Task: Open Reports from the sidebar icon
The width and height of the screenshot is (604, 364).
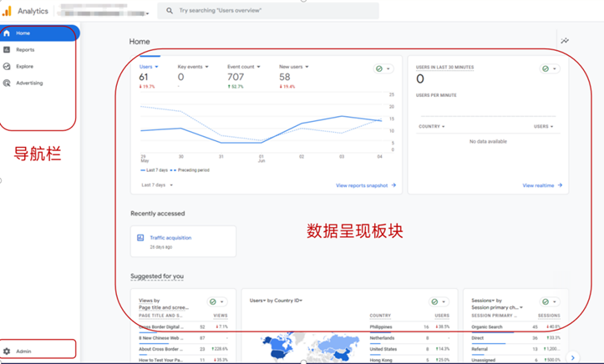Action: pos(8,50)
